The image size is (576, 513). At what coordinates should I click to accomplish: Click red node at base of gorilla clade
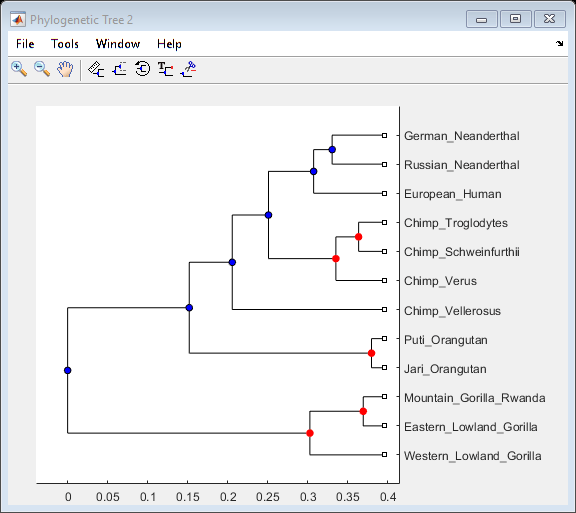coord(310,433)
